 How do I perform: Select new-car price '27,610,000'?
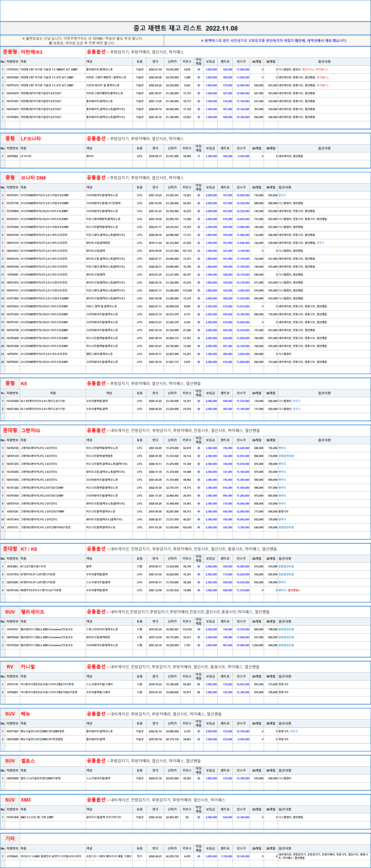[172, 527]
